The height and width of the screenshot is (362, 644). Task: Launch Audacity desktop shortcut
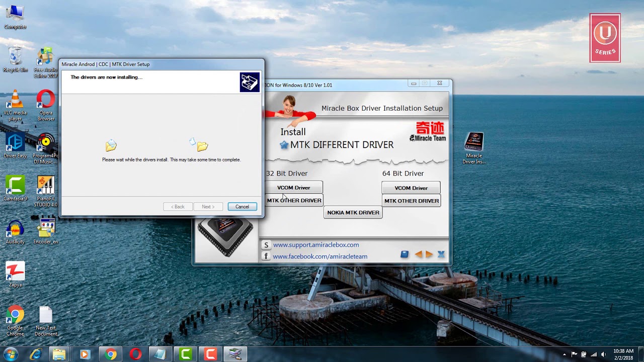[15, 232]
